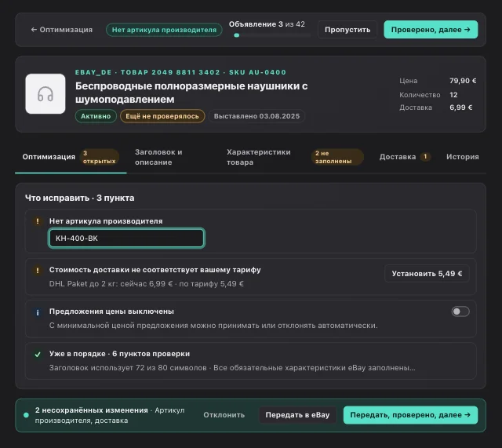Click the 'Активно' status badge
This screenshot has width=502, height=448.
click(x=96, y=116)
